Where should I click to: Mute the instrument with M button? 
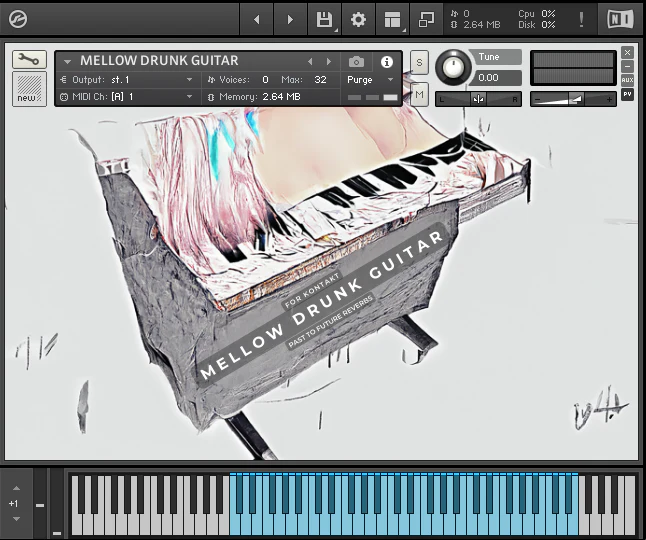point(419,95)
